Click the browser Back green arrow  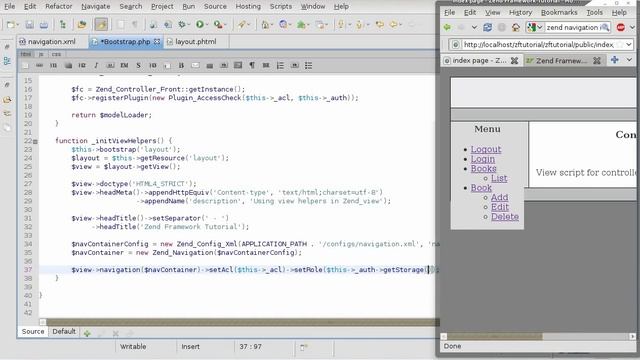point(447,27)
